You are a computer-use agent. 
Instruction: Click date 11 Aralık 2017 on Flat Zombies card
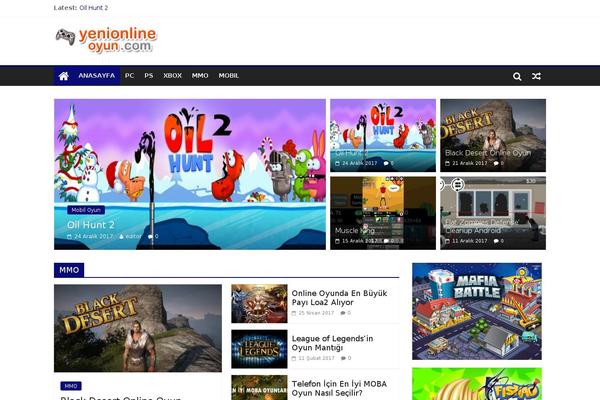470,241
